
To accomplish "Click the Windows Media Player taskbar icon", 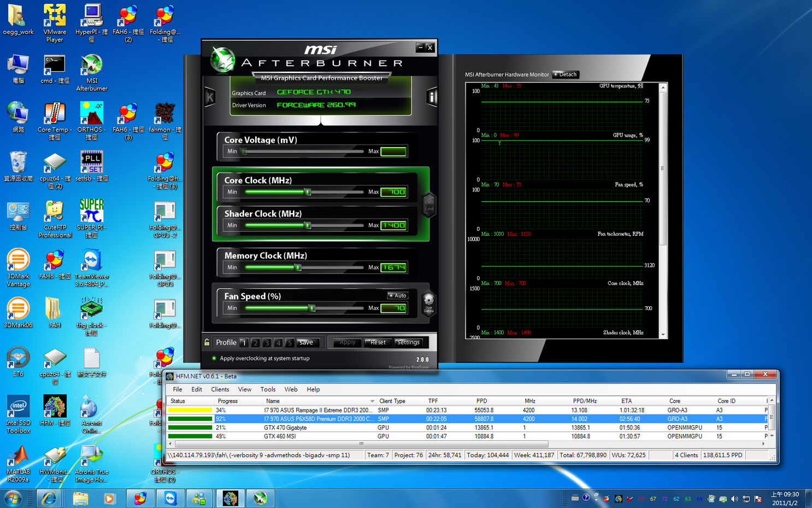I will click(x=110, y=498).
